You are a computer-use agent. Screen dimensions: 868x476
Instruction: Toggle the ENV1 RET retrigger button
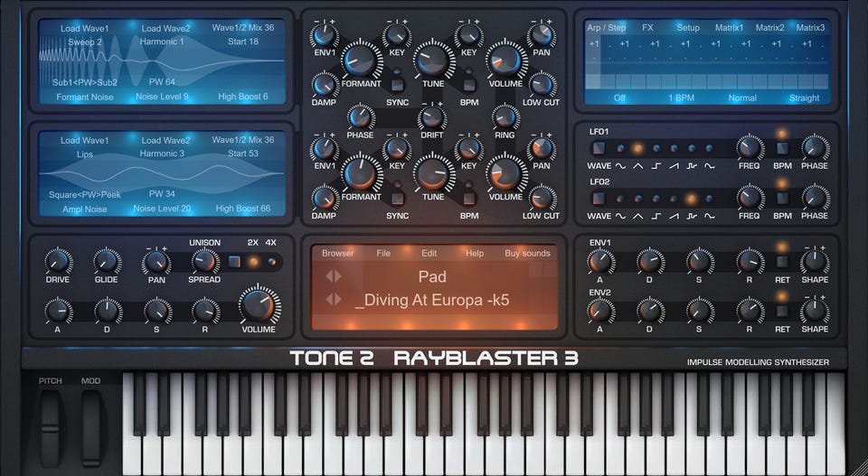tap(781, 262)
